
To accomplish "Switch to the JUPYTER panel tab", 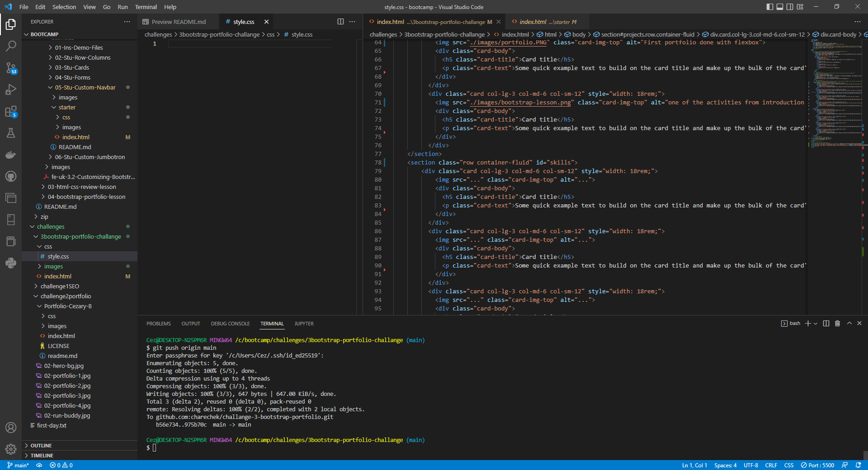I will pos(304,324).
